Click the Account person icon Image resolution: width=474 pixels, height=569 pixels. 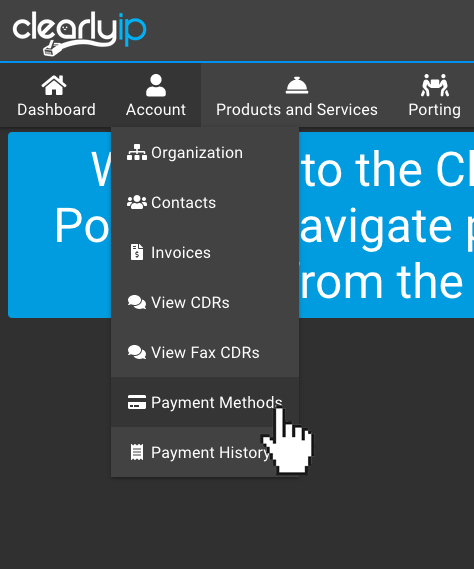pos(156,85)
